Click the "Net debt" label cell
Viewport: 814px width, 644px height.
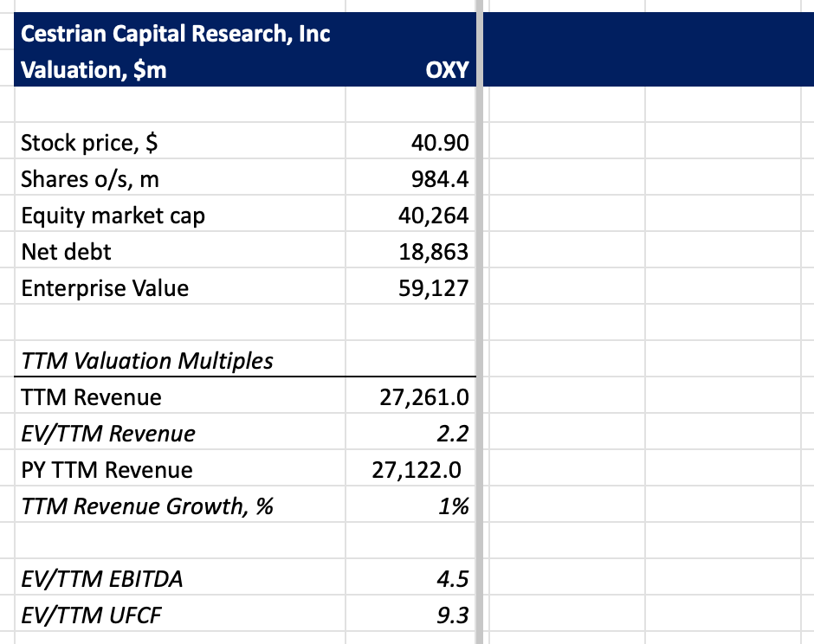[x=67, y=252]
